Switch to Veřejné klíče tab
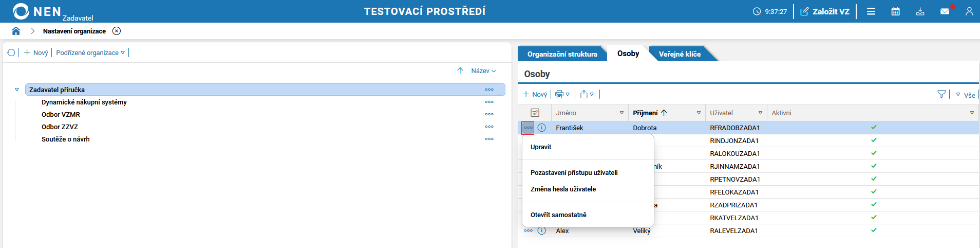The image size is (980, 248). tap(680, 54)
